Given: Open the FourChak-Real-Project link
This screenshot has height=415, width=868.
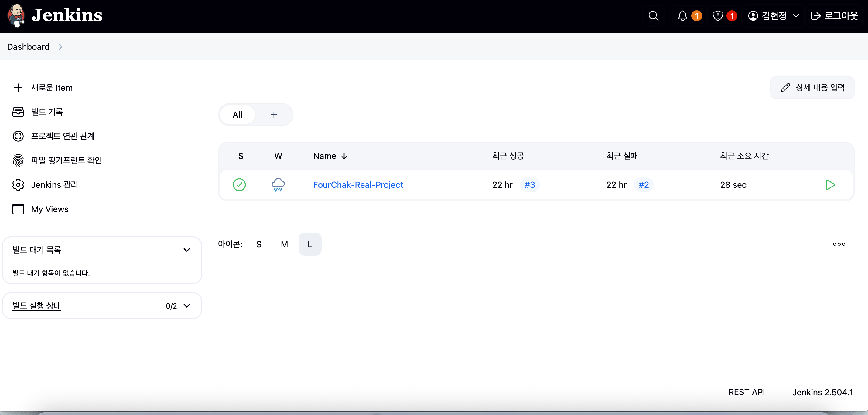Looking at the screenshot, I should pyautogui.click(x=358, y=185).
